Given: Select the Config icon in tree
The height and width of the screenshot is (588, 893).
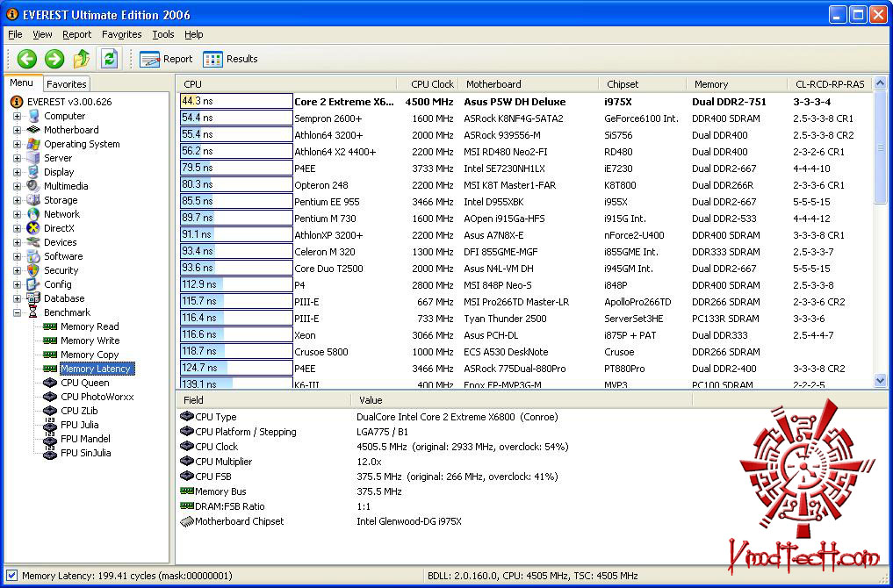Looking at the screenshot, I should [x=33, y=284].
